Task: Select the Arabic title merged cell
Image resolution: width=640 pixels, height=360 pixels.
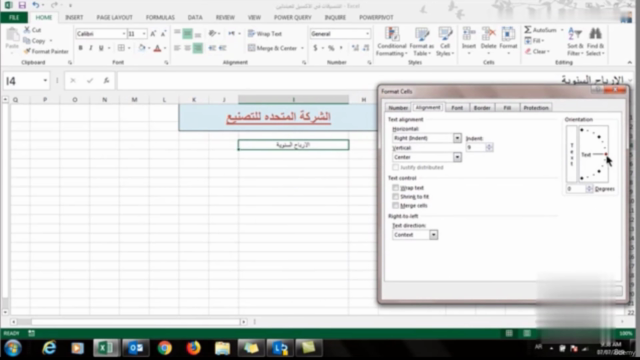Action: (278, 117)
